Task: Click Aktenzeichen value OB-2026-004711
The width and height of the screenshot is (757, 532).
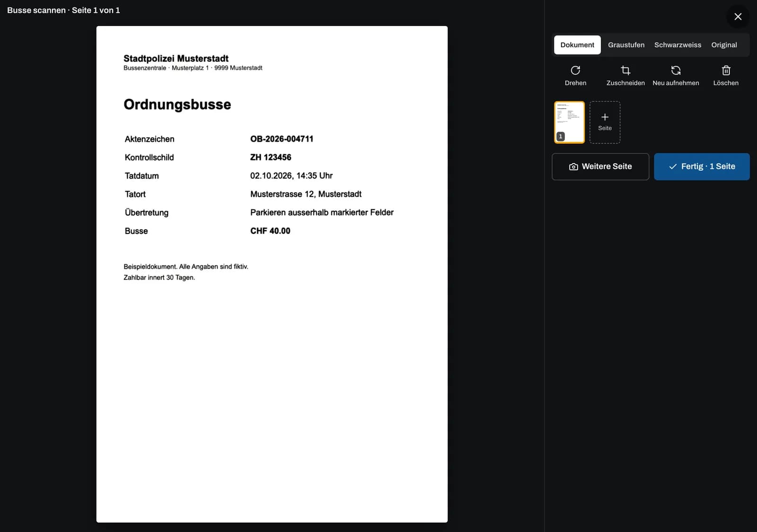Action: pos(282,139)
